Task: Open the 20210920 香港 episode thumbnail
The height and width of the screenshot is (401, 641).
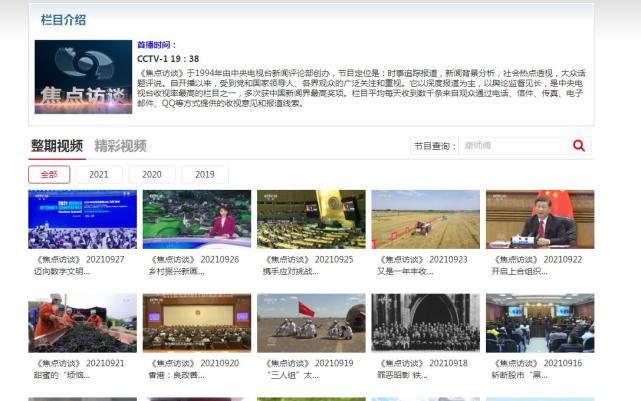Action: (196, 322)
